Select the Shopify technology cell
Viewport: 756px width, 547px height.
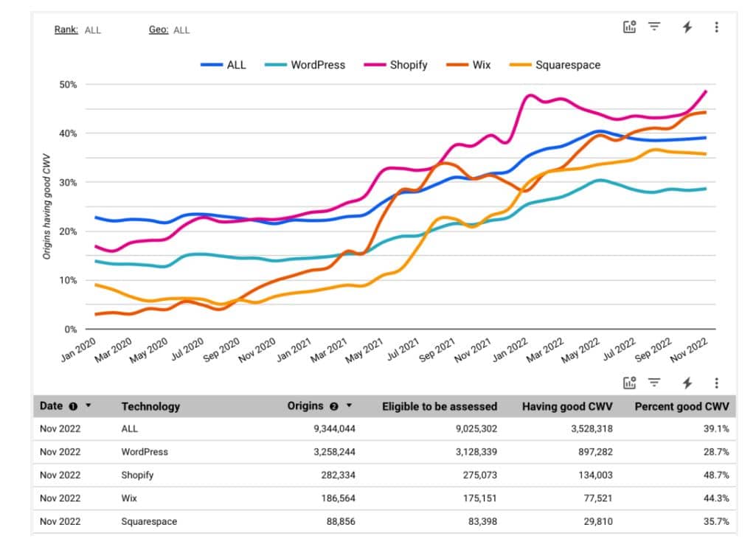click(x=137, y=475)
